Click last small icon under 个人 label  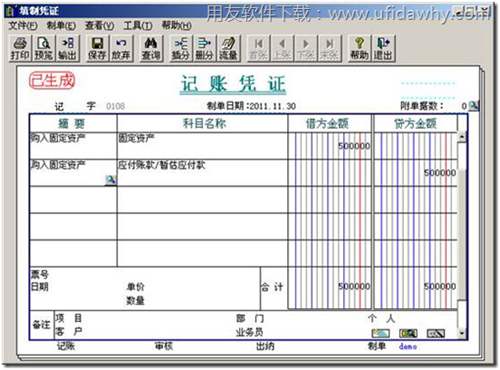(x=436, y=333)
